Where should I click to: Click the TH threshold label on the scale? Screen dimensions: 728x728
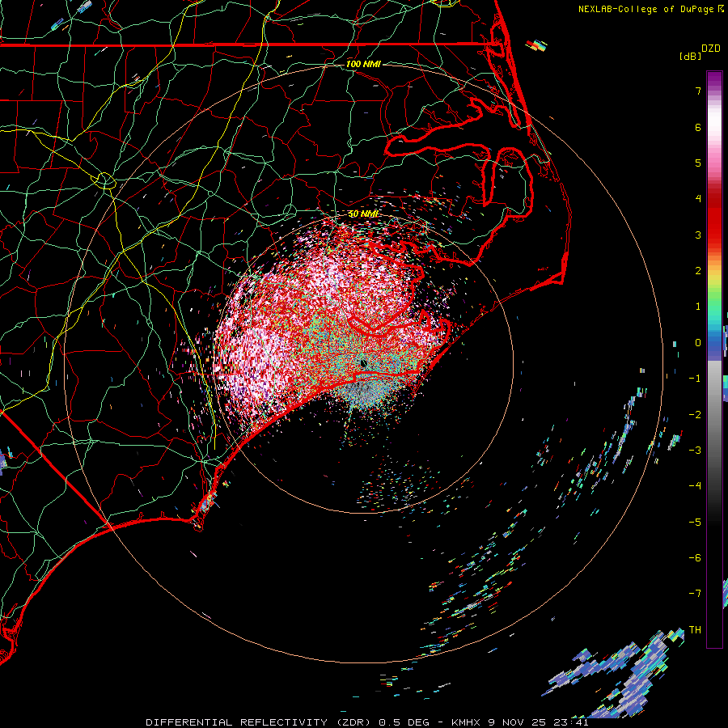(x=695, y=630)
